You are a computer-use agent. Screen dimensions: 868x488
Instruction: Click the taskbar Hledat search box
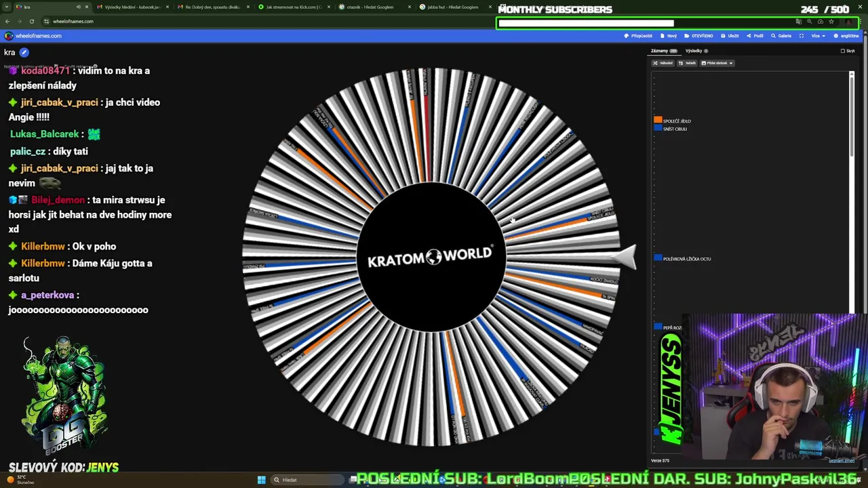(309, 480)
